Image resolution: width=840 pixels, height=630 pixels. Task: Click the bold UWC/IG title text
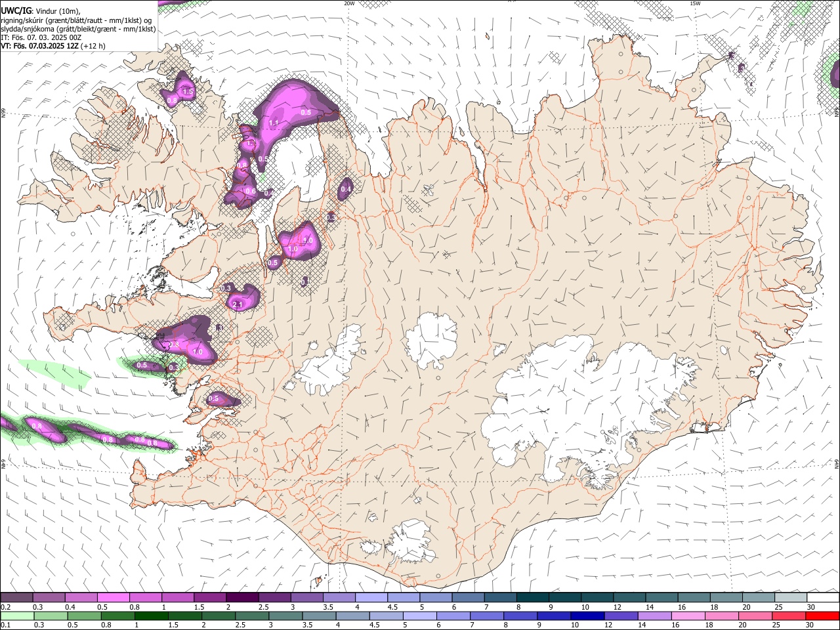click(x=16, y=11)
